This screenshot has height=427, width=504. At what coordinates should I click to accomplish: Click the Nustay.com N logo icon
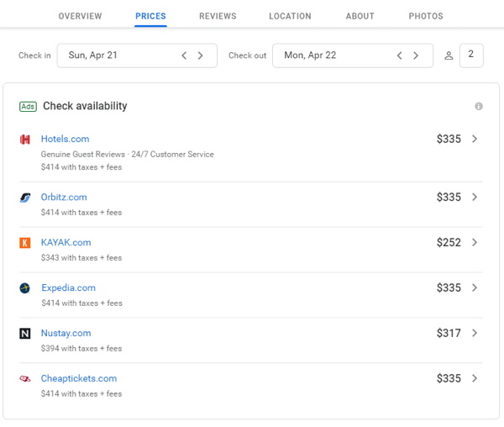pos(25,334)
